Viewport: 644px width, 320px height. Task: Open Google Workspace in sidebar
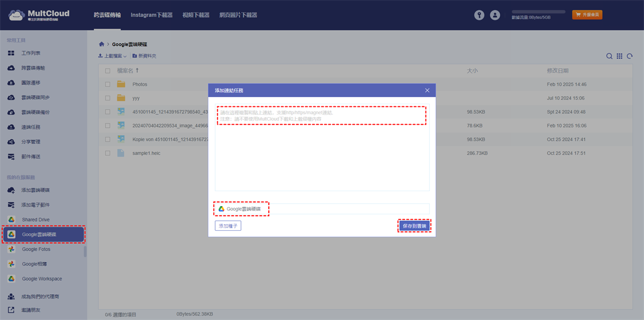point(42,279)
